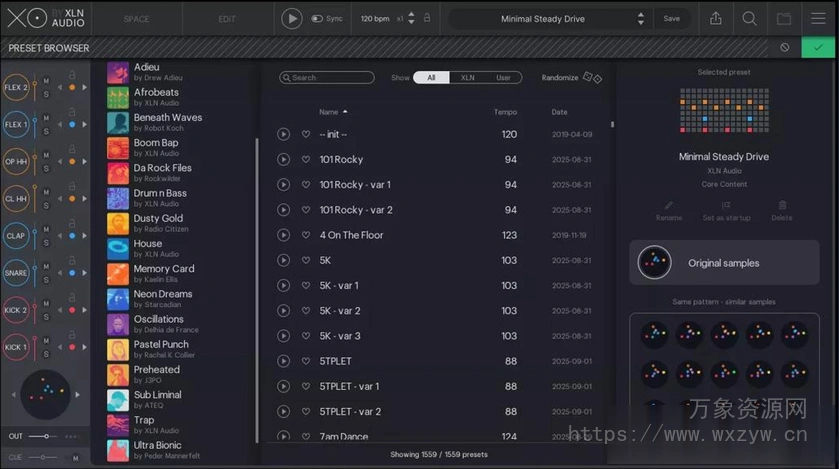Click the Save button

pyautogui.click(x=672, y=19)
